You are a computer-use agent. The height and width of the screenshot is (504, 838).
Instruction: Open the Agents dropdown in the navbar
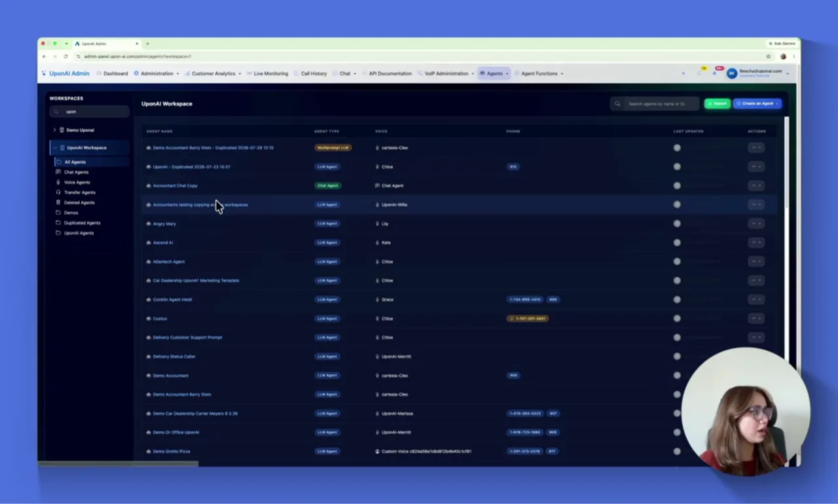[494, 73]
